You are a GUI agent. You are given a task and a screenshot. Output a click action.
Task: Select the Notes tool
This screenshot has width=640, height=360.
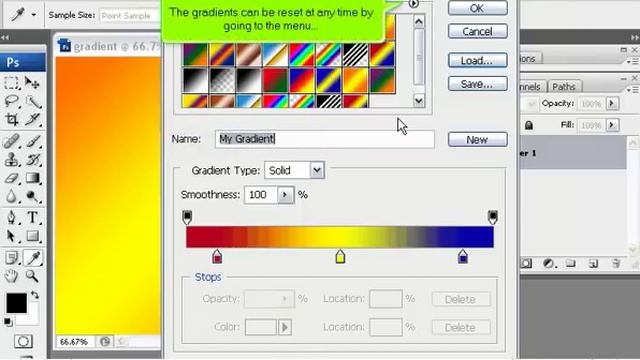click(x=12, y=258)
